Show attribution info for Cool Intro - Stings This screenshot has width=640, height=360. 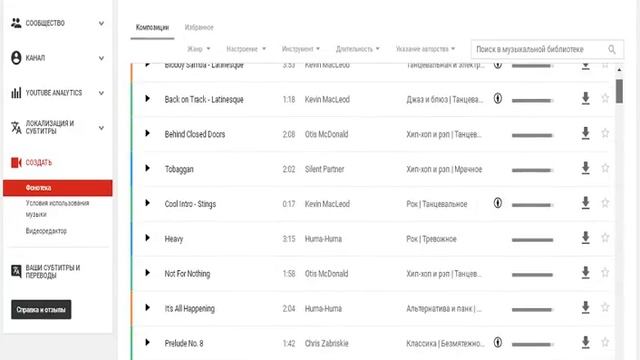point(498,203)
